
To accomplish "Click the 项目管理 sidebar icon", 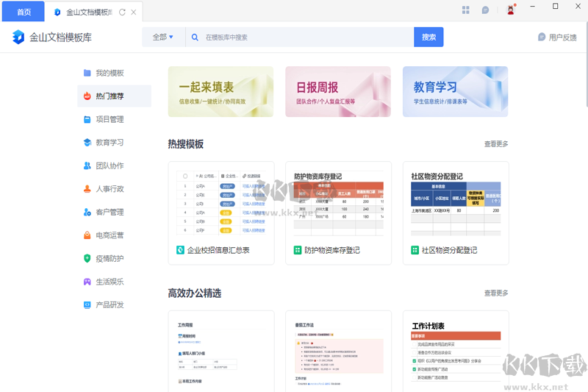I will coord(87,119).
